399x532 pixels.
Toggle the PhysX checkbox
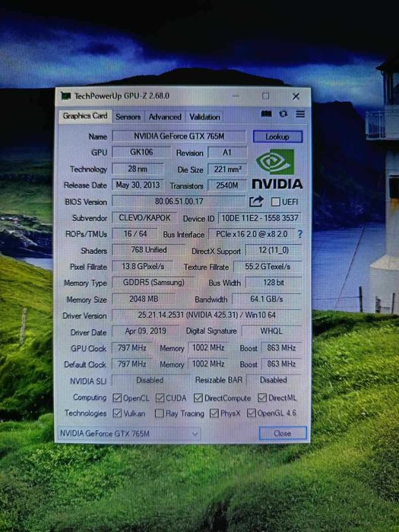[x=214, y=413]
